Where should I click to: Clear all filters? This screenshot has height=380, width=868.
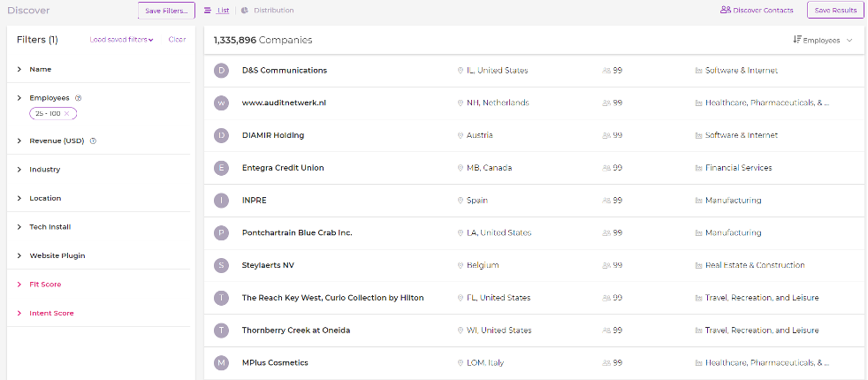point(177,40)
